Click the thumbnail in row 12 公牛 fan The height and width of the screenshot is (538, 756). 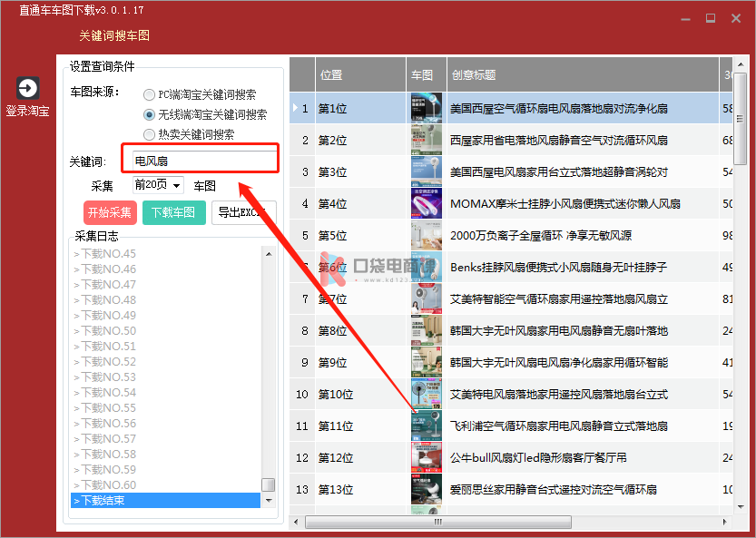point(426,458)
